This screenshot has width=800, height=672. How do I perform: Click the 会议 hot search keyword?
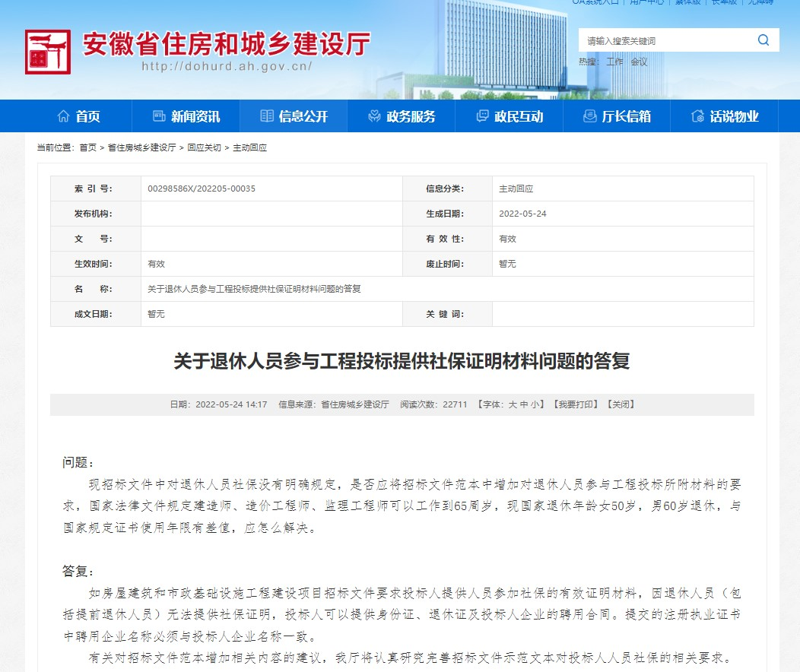pos(639,62)
